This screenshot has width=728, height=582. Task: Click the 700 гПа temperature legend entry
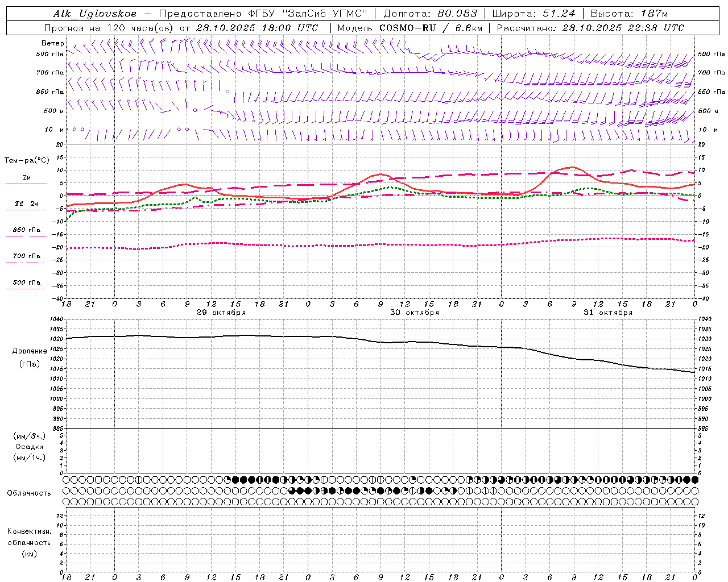(x=27, y=256)
